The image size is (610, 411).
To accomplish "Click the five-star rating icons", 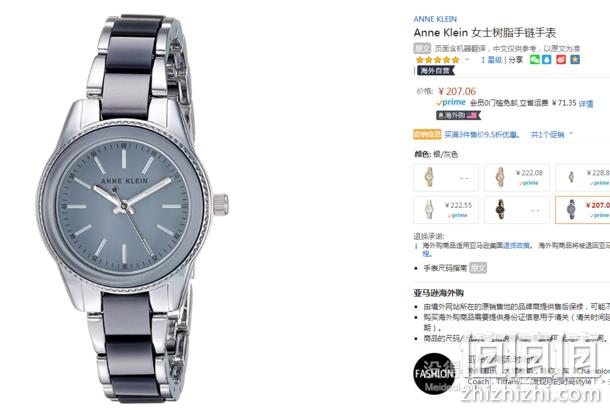I will point(438,60).
